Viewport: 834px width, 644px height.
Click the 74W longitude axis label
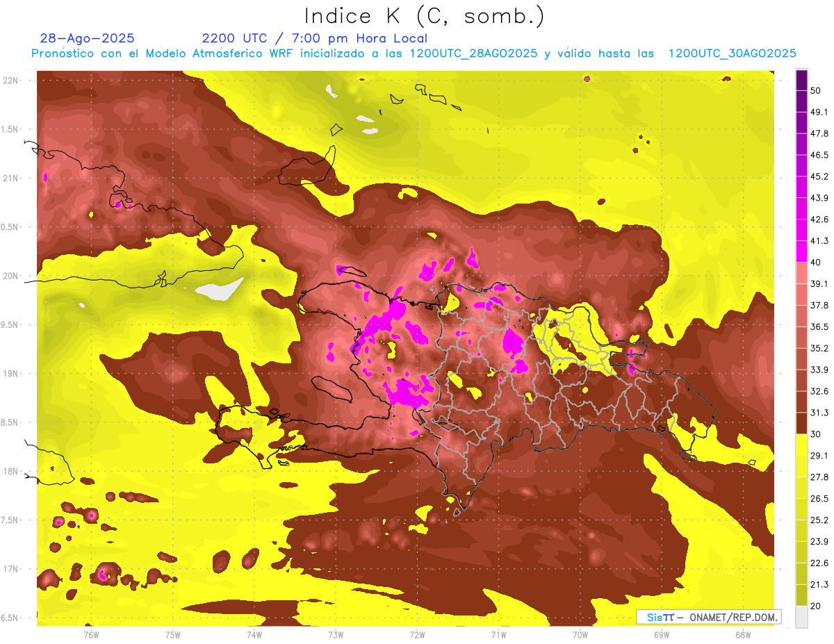[254, 634]
